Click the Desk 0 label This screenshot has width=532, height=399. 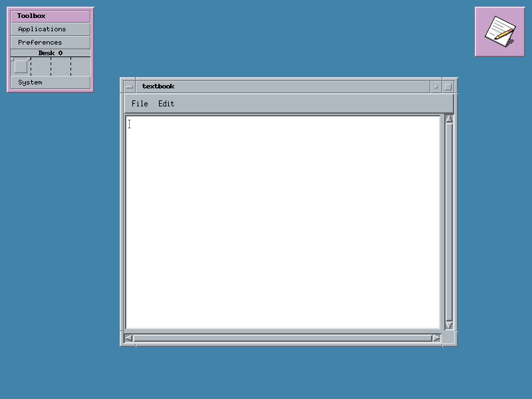coord(50,53)
